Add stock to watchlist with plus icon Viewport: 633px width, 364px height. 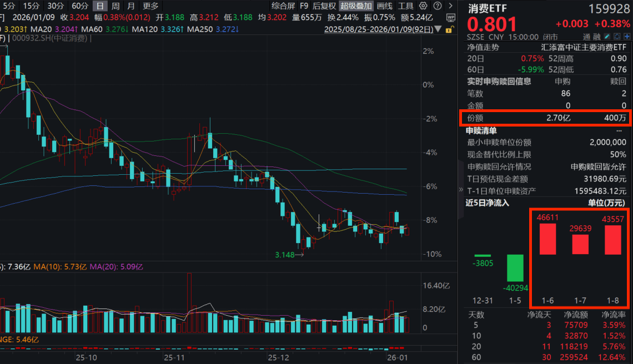point(626,37)
